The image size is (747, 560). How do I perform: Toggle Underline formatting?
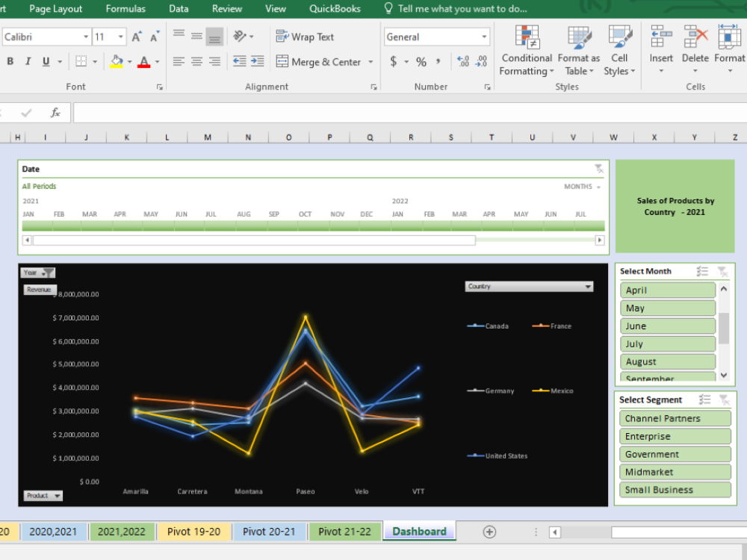tap(46, 61)
